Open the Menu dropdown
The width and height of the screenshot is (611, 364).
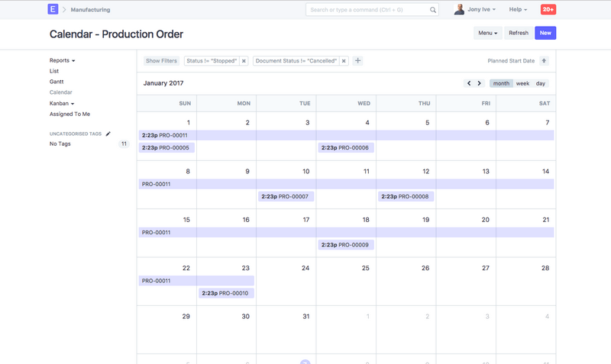coord(488,33)
